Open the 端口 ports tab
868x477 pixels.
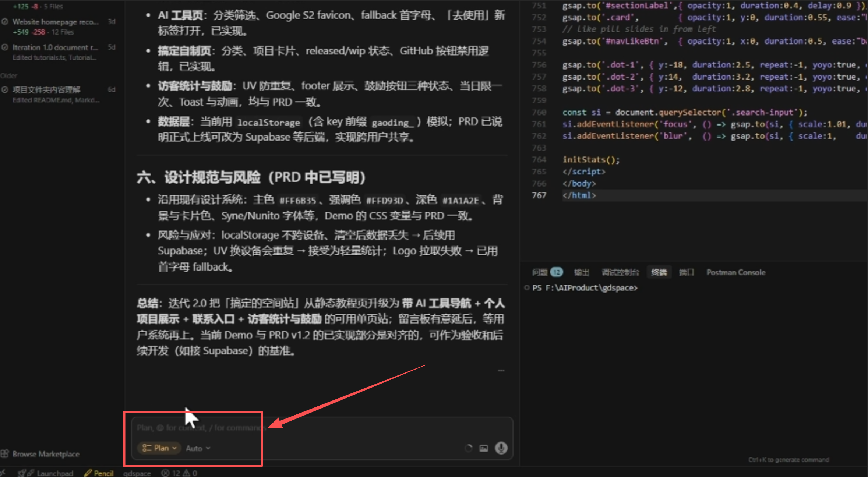pos(686,272)
